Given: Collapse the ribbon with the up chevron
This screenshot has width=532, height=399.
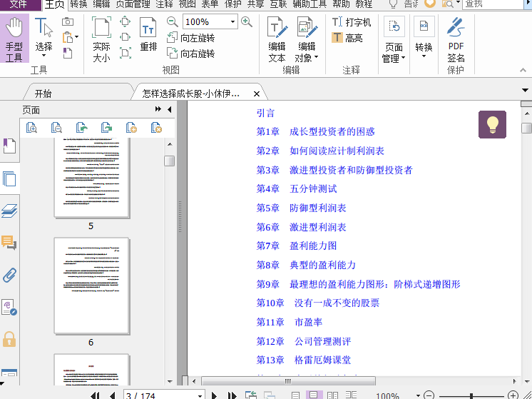Looking at the screenshot, I should 523,70.
